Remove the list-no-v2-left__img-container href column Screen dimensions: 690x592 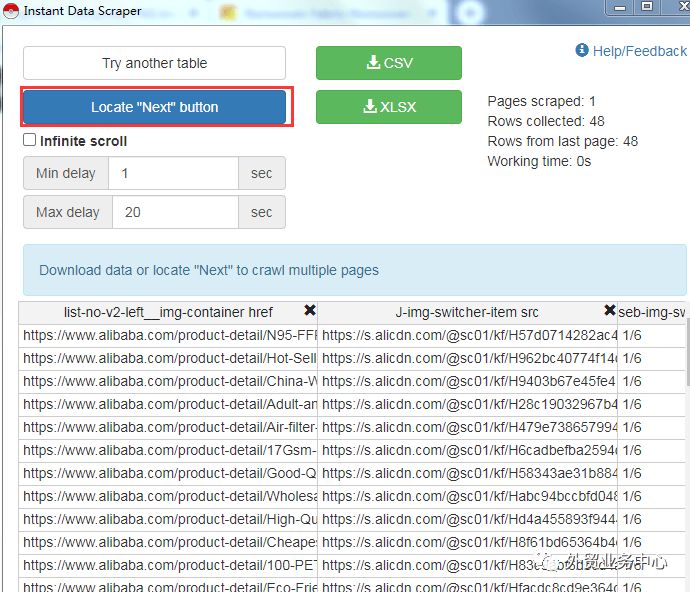click(x=310, y=310)
